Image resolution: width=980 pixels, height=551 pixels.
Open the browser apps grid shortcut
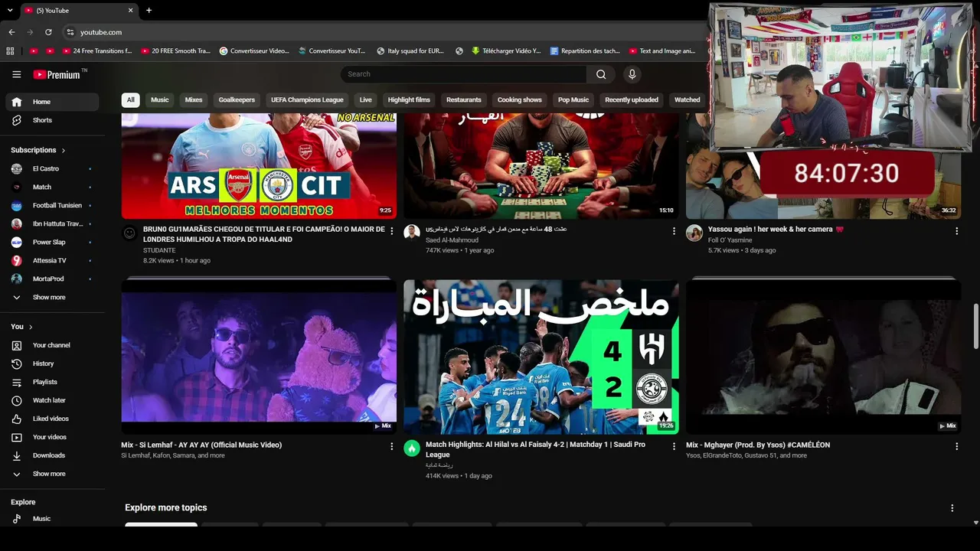coord(10,51)
